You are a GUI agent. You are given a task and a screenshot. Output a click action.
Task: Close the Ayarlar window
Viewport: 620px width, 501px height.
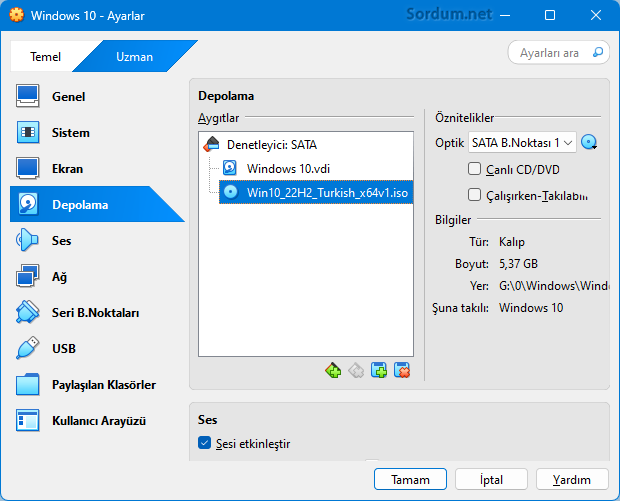pos(595,15)
